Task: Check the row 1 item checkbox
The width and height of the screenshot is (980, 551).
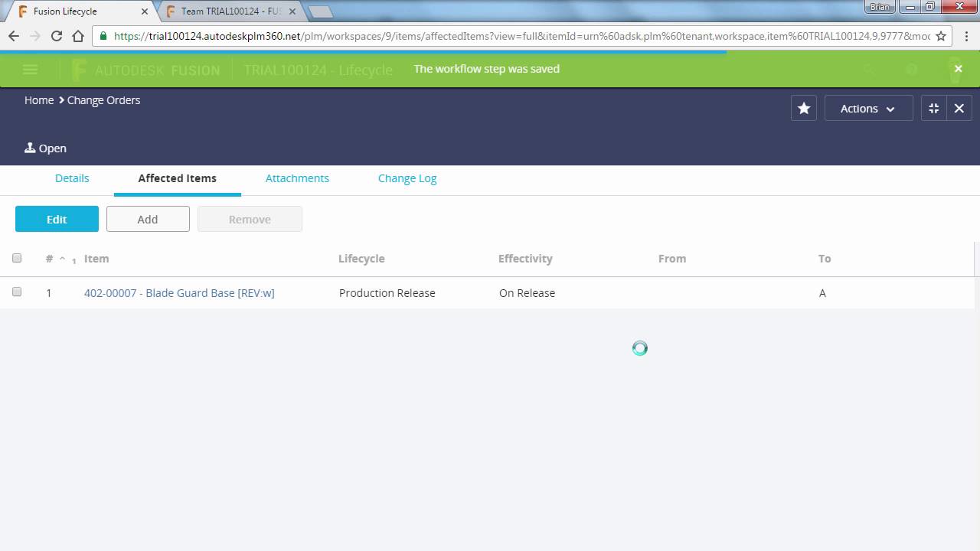Action: coord(17,292)
